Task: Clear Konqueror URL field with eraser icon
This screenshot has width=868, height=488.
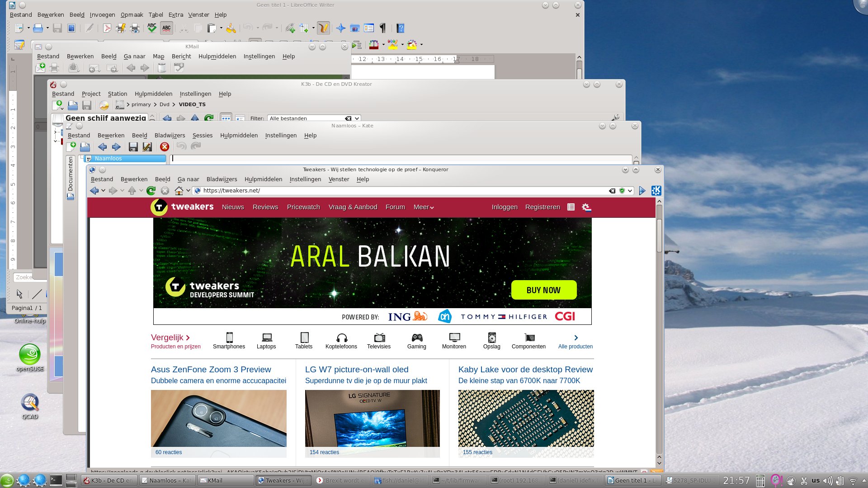Action: [x=612, y=191]
